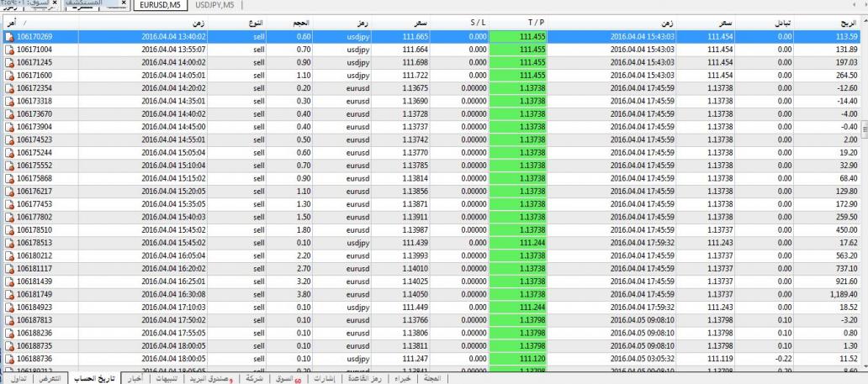868x384 pixels.
Task: Click the order icon beside order 106181117
Action: click(x=9, y=268)
